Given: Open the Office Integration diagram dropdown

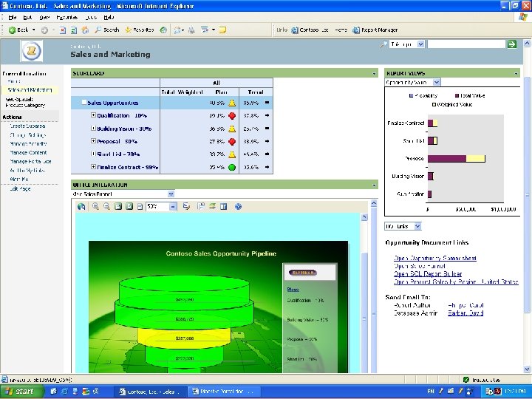Looking at the screenshot, I should (171, 194).
